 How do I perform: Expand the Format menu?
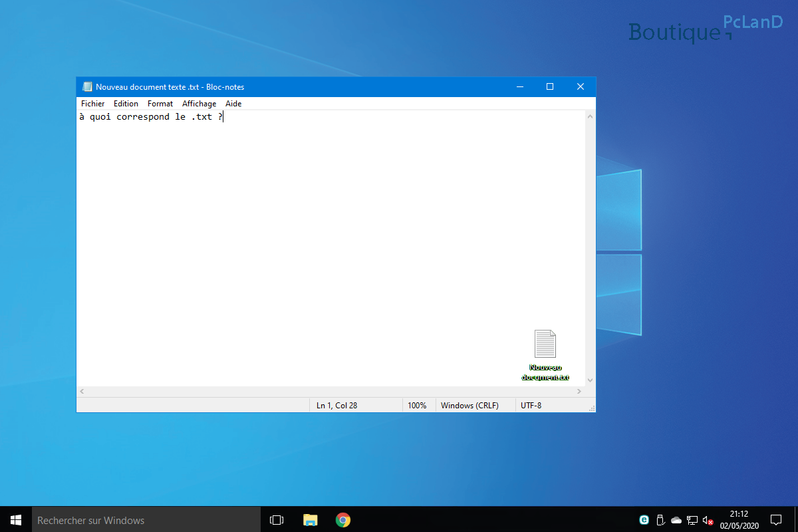pyautogui.click(x=160, y=104)
